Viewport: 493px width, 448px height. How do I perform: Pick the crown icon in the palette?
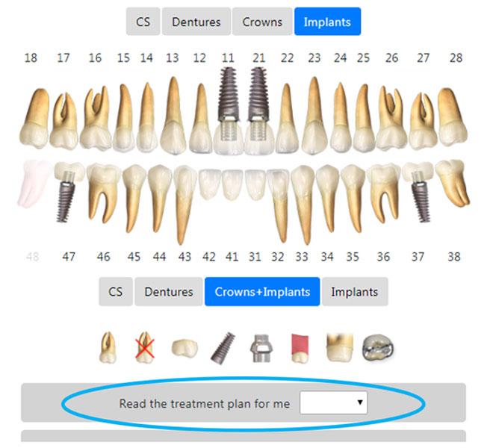click(x=185, y=348)
